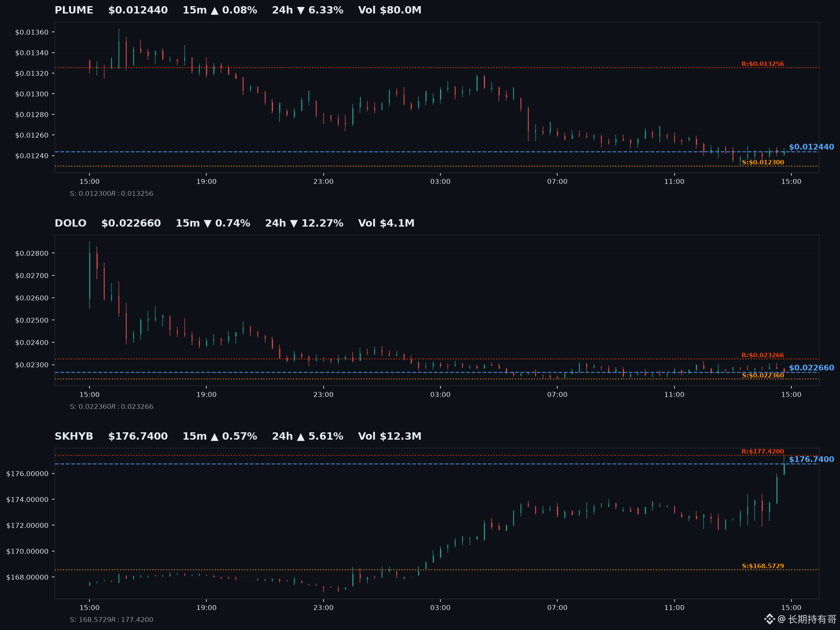Select the R:$177.4200 resistance label

(763, 451)
